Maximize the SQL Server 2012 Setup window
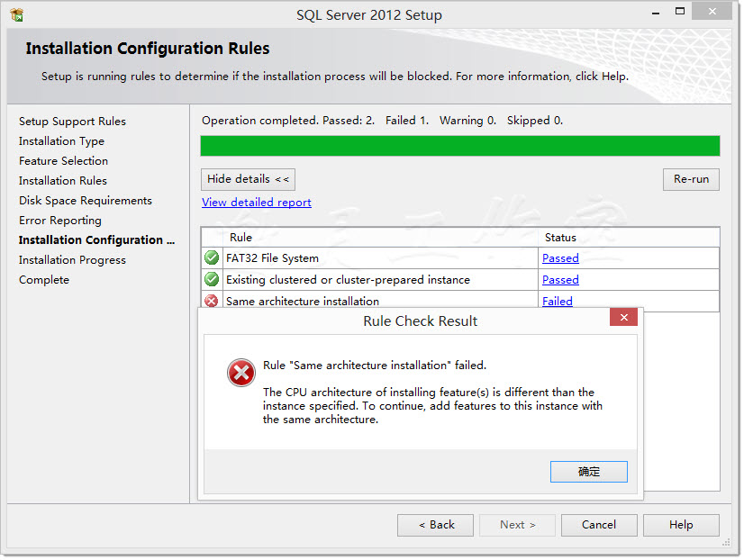Image resolution: width=744 pixels, height=560 pixels. click(x=680, y=12)
